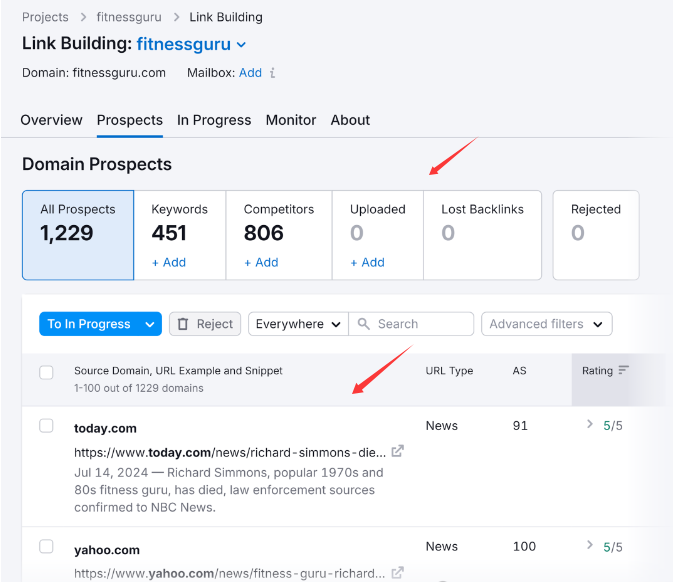Expand the today.com rating chevron
This screenshot has height=582, width=673.
[590, 425]
